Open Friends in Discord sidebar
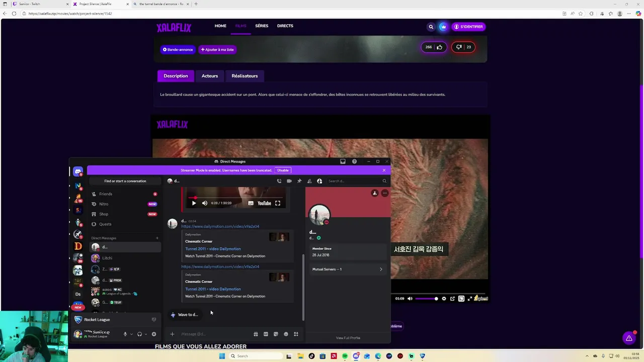The height and width of the screenshot is (362, 644). click(x=125, y=194)
